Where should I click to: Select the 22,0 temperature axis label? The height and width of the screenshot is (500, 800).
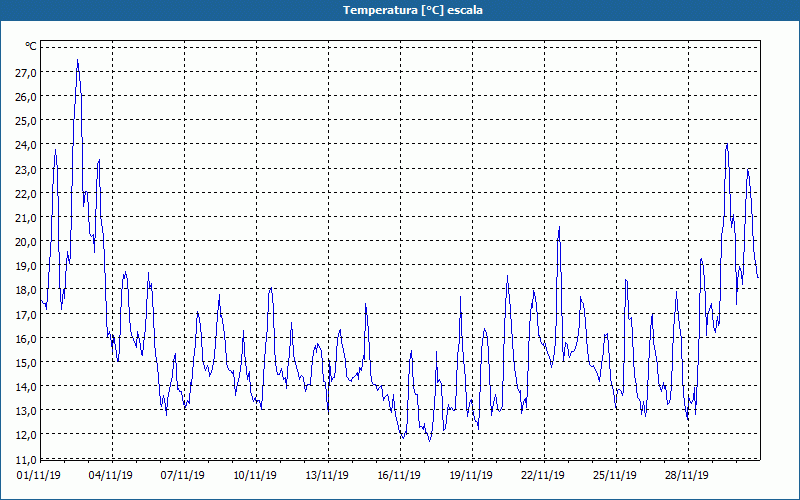26,194
